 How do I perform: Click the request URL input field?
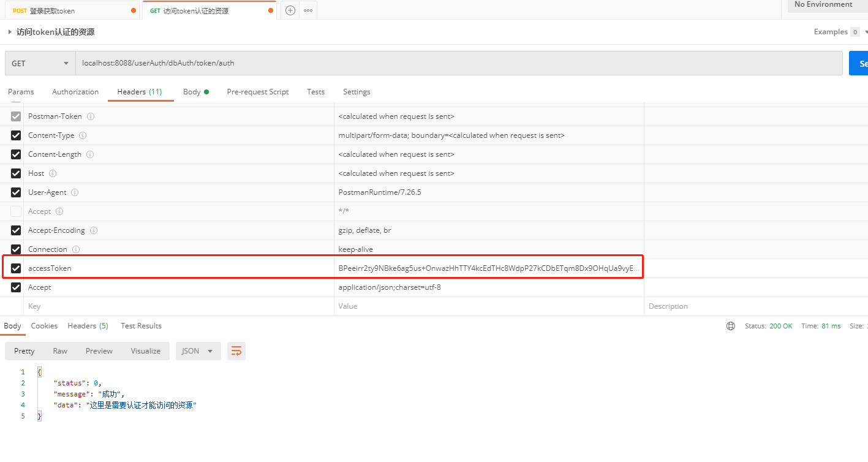click(459, 63)
